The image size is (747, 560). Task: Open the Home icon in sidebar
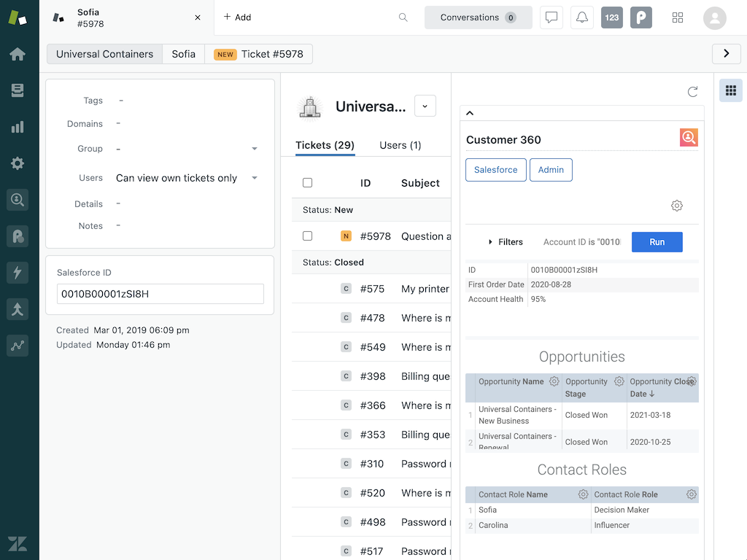[x=18, y=55]
